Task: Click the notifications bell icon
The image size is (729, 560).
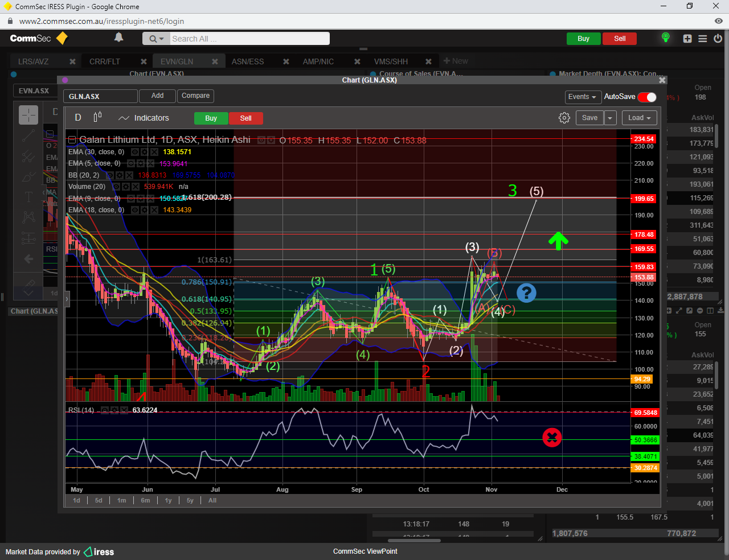Action: (118, 38)
